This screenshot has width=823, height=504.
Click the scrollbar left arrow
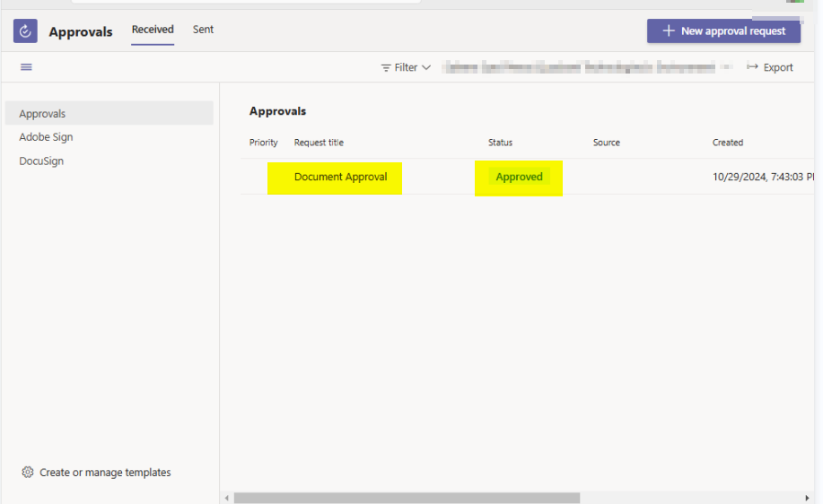227,498
